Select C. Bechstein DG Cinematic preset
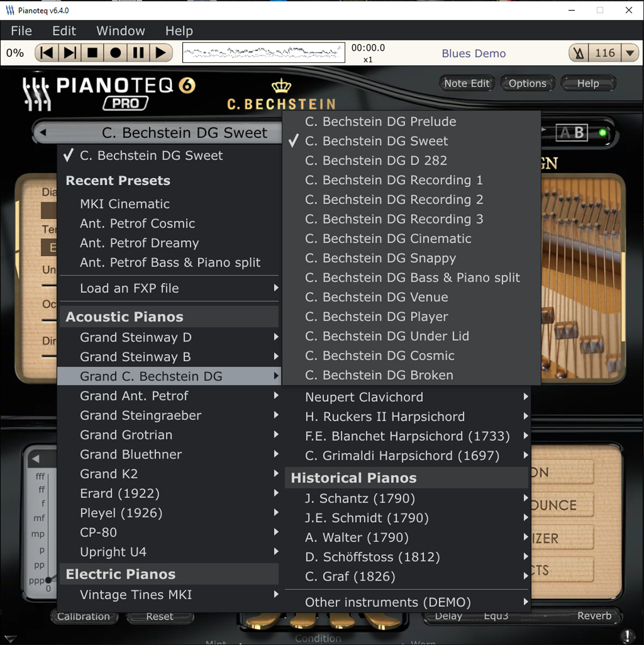Screen dimensions: 644x645 (x=411, y=238)
